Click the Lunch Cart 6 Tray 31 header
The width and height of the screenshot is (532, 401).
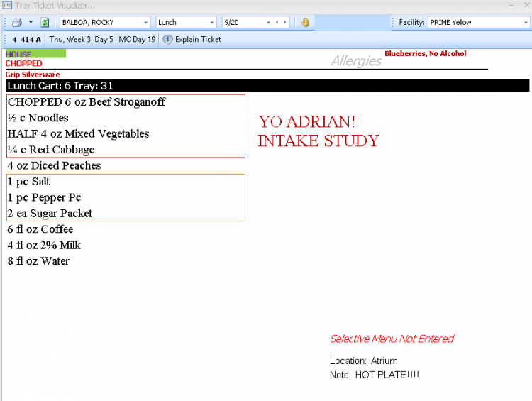(x=60, y=86)
